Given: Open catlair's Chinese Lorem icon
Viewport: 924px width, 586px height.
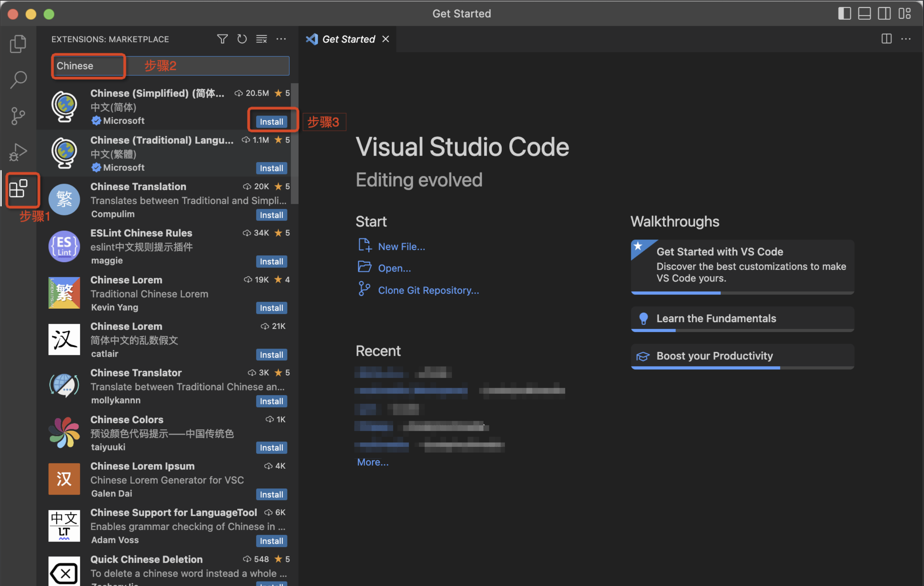Looking at the screenshot, I should pyautogui.click(x=64, y=339).
